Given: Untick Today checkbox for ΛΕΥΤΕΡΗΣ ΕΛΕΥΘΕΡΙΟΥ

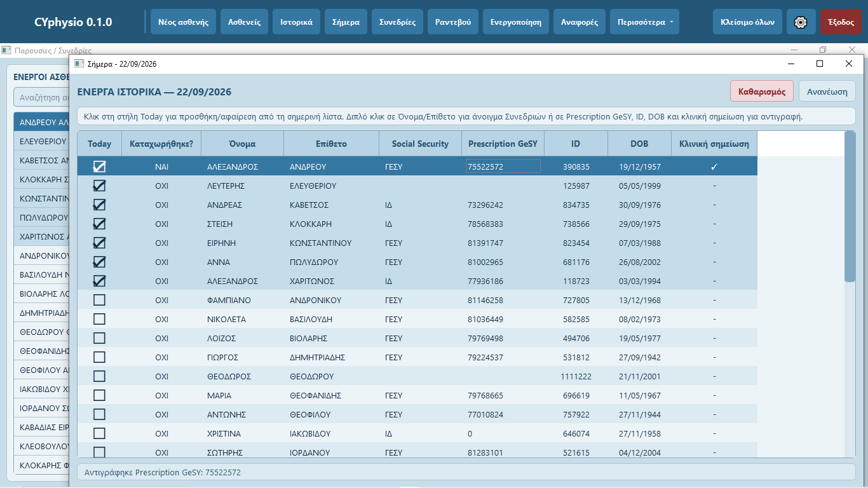Looking at the screenshot, I should coord(99,186).
